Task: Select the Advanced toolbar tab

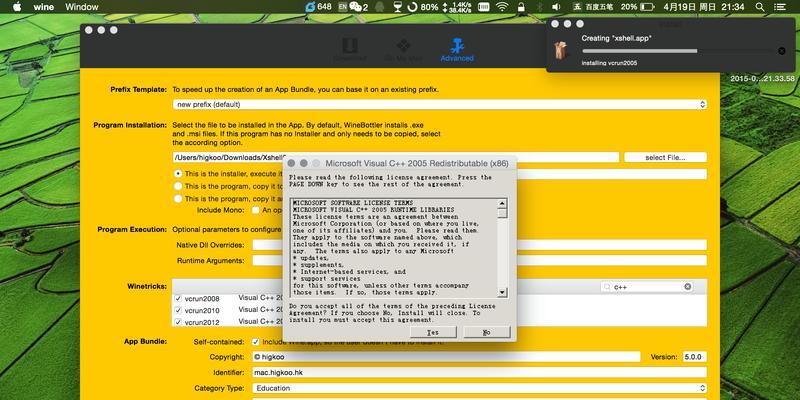Action: tap(457, 50)
